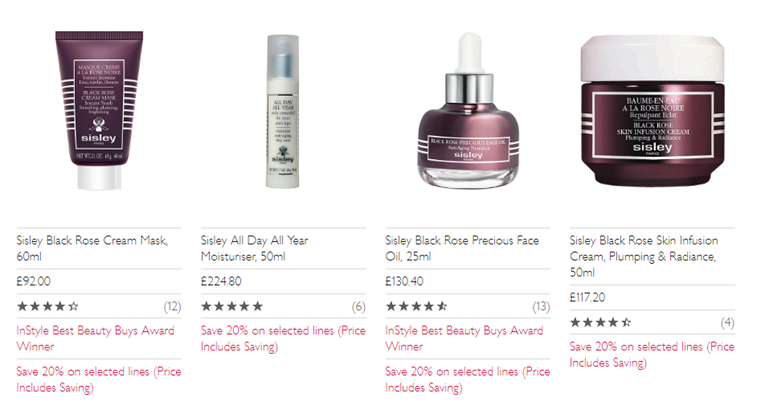Open the (12) reviews count for Cream Mask
This screenshot has height=410, width=761.
point(172,307)
